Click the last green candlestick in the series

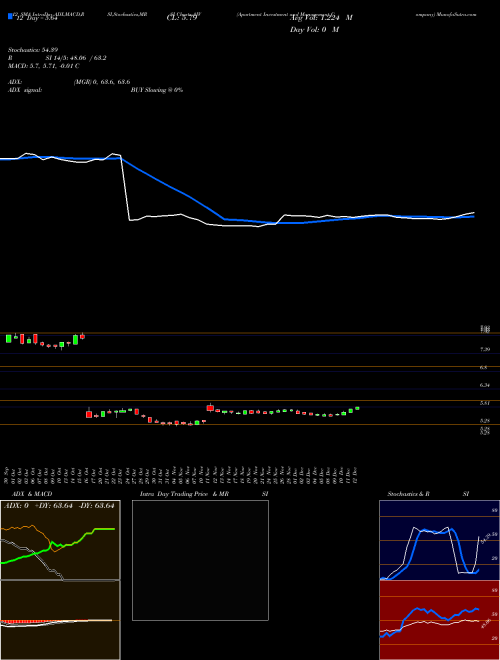coord(357,408)
